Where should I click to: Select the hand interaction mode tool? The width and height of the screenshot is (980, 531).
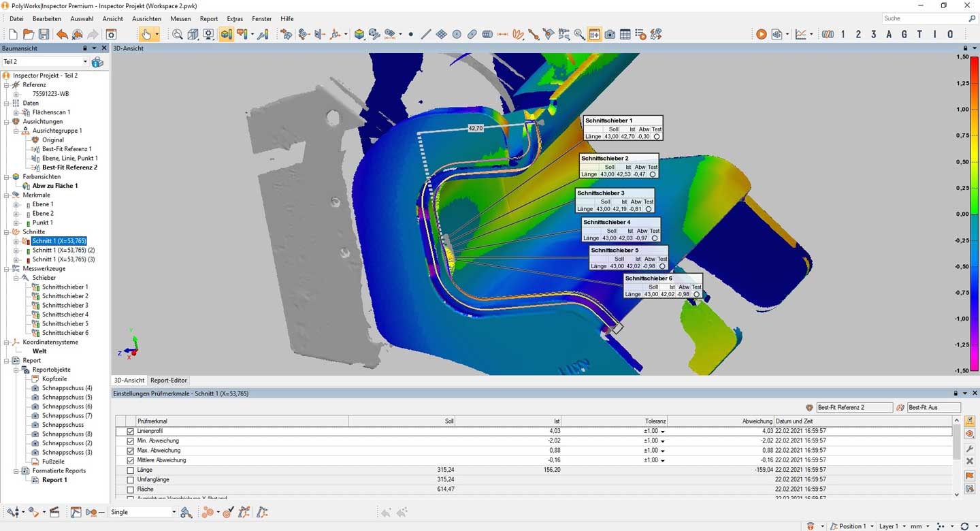(x=146, y=34)
